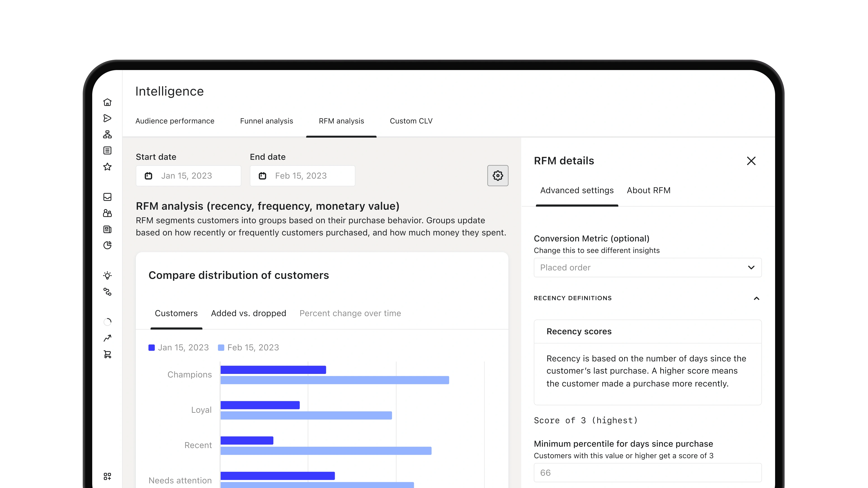
Task: Open the trending arrow sidebar icon
Action: 107,338
